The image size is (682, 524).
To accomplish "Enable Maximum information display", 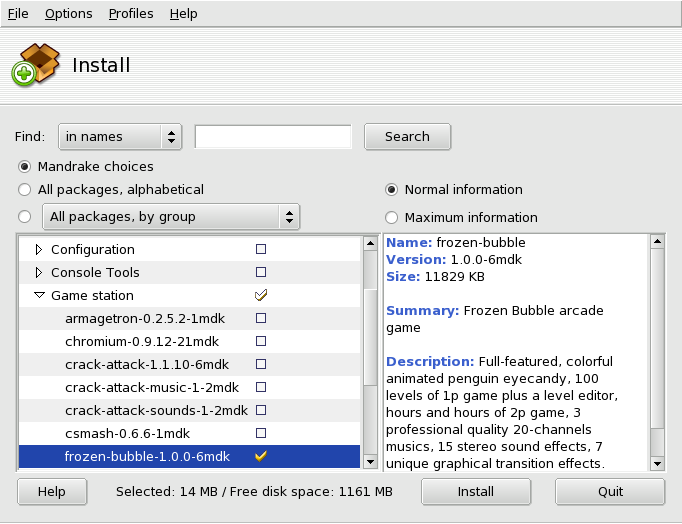I will pos(392,217).
